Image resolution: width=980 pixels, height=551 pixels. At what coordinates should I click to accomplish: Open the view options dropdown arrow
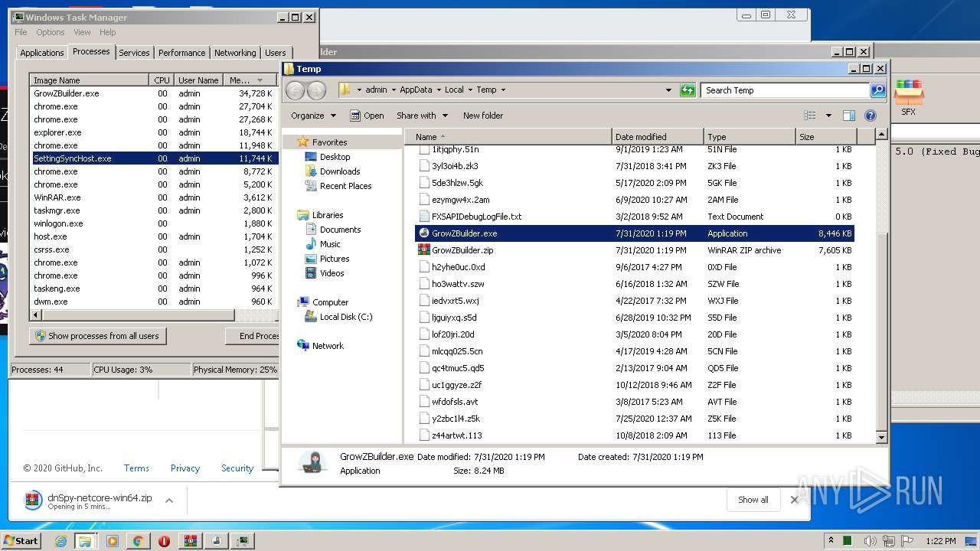tap(828, 116)
